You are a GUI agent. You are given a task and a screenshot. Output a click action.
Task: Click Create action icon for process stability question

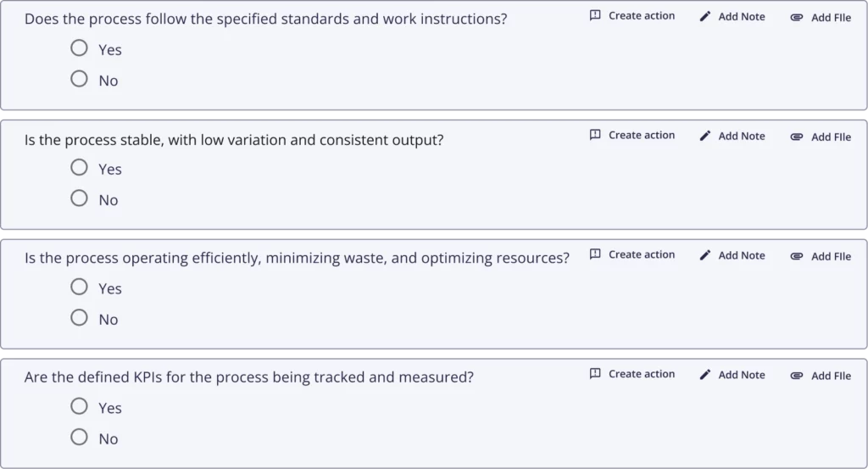pyautogui.click(x=595, y=135)
